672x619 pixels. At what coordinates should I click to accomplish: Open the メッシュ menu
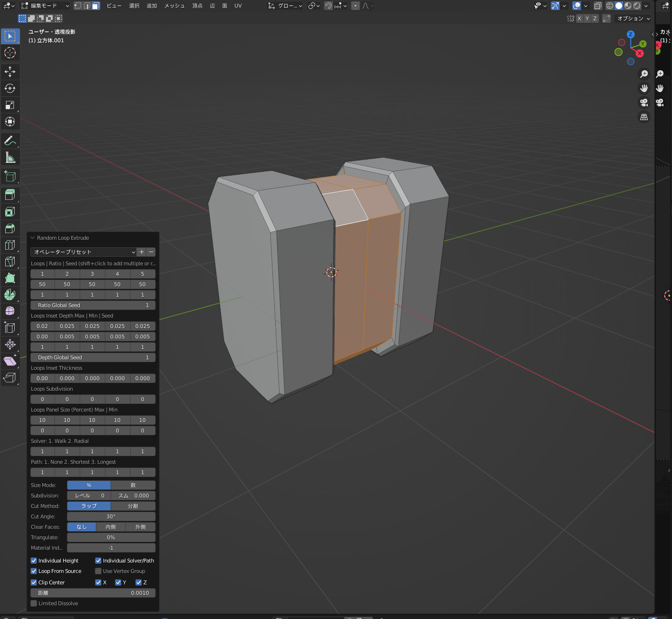(174, 6)
